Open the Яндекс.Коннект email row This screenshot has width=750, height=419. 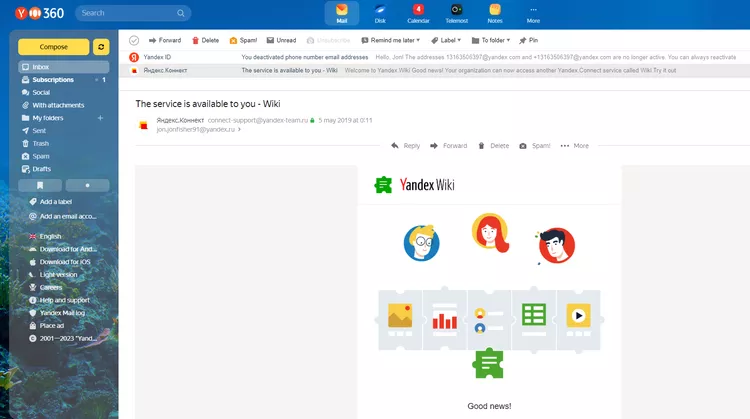434,70
